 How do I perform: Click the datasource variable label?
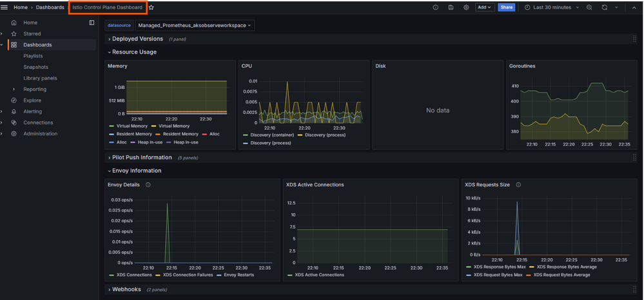tap(119, 26)
